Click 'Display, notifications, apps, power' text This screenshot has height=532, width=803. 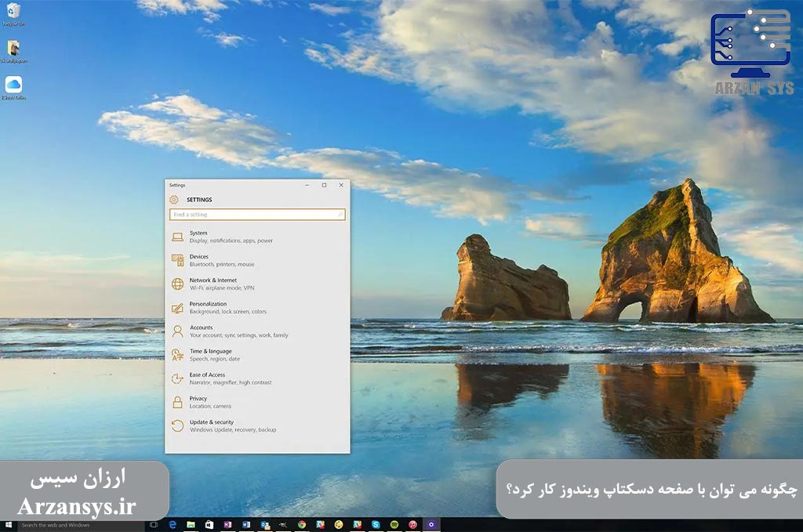[x=231, y=241]
